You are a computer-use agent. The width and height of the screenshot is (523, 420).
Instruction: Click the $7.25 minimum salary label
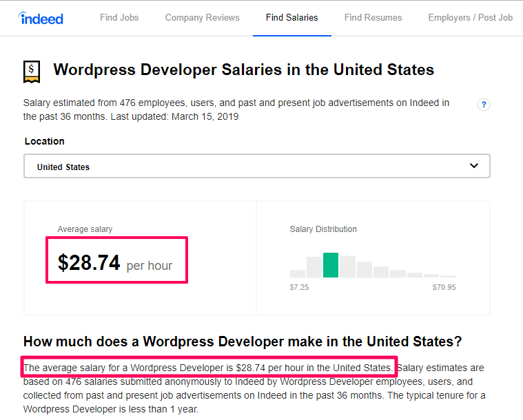[299, 287]
